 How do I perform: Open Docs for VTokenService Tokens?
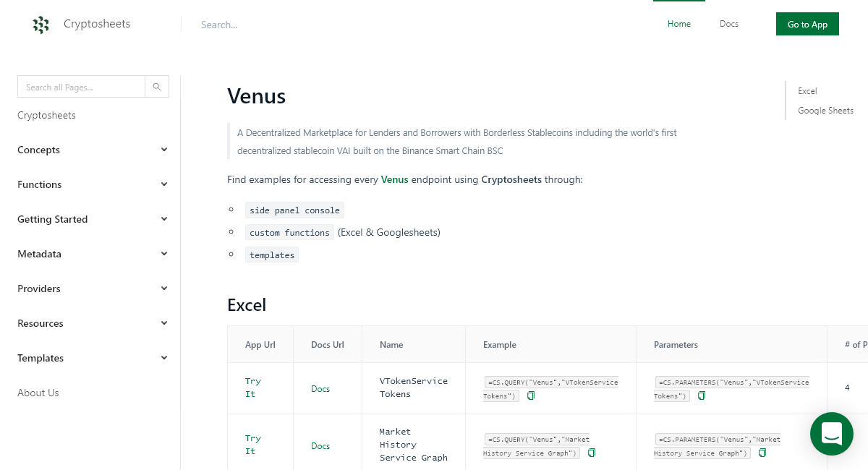pos(320,388)
